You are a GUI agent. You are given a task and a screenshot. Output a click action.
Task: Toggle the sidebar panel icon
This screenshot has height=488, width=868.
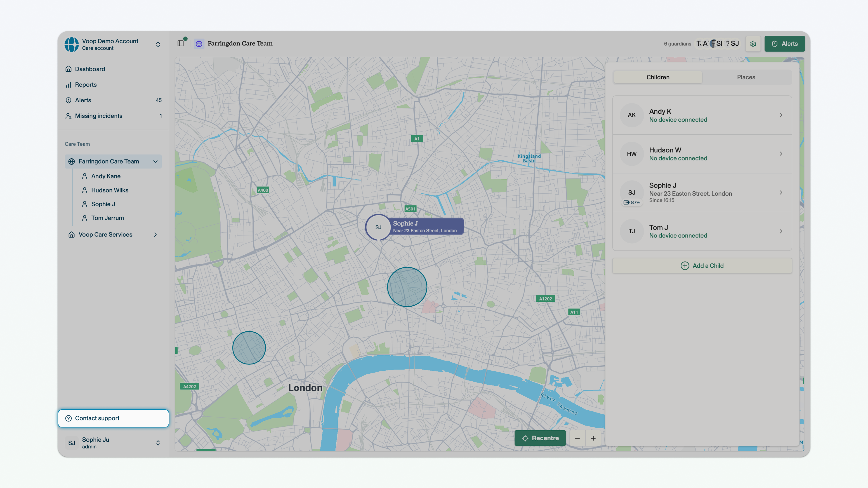(x=181, y=43)
